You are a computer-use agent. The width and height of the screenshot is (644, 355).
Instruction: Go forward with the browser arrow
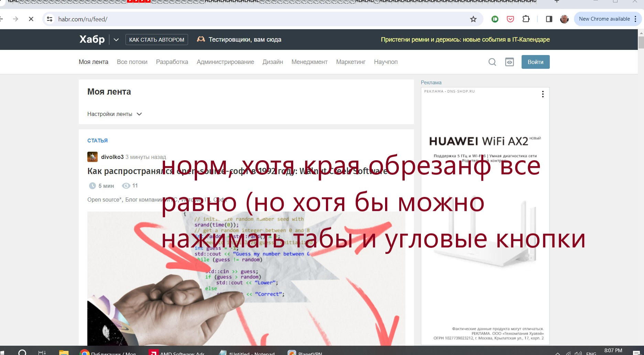click(x=15, y=19)
